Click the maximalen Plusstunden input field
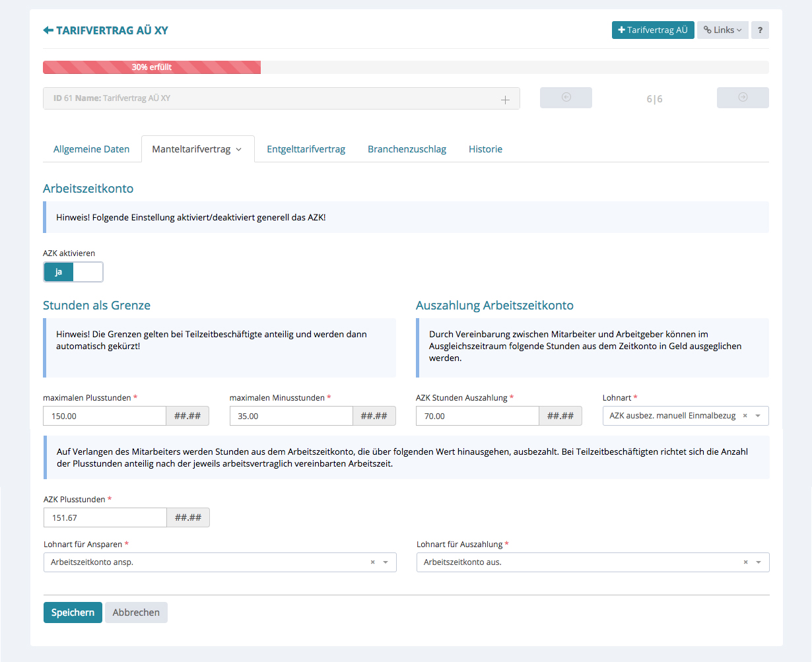 pos(104,416)
